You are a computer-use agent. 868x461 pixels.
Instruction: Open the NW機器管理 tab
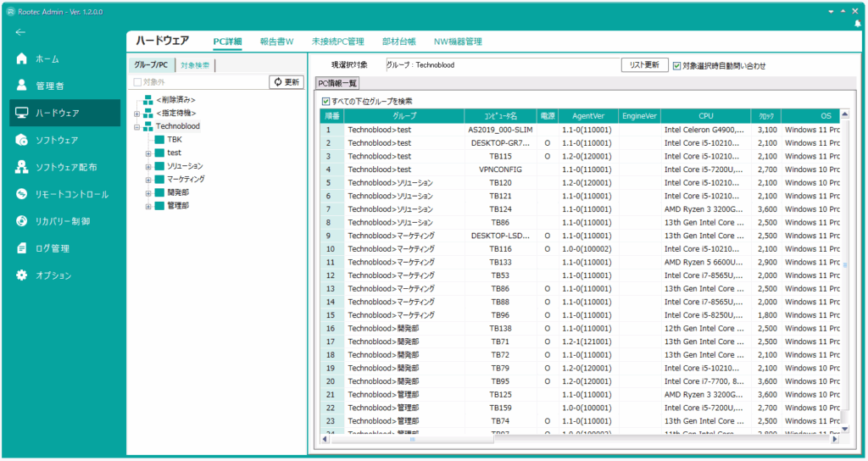pyautogui.click(x=458, y=41)
